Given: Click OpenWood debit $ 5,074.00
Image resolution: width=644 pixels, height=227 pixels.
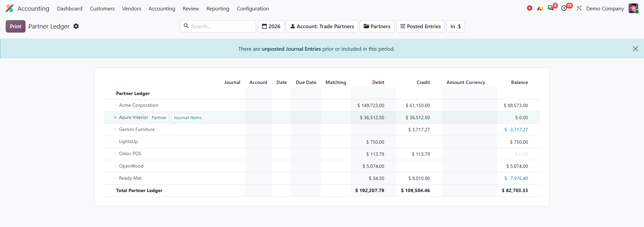Looking at the screenshot, I should [x=373, y=166].
